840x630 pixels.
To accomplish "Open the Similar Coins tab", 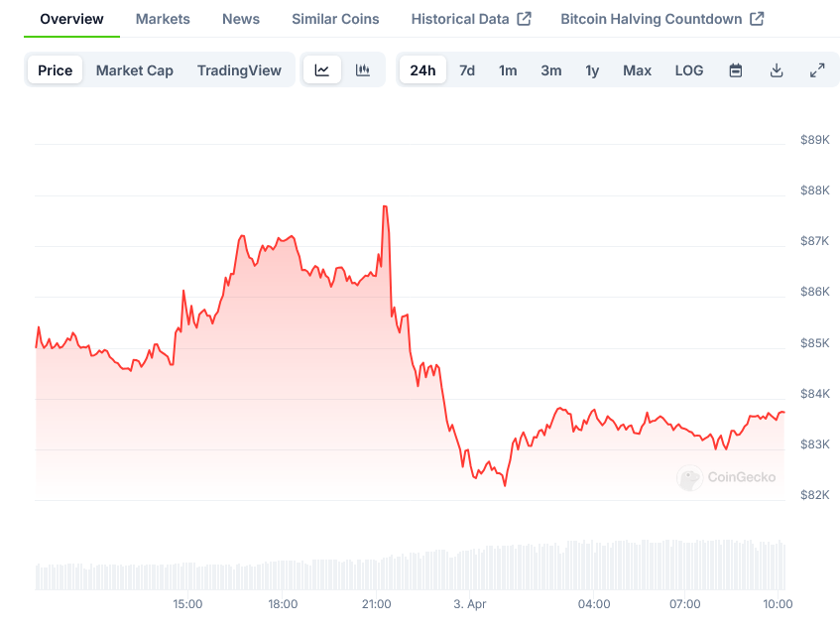I will (335, 19).
